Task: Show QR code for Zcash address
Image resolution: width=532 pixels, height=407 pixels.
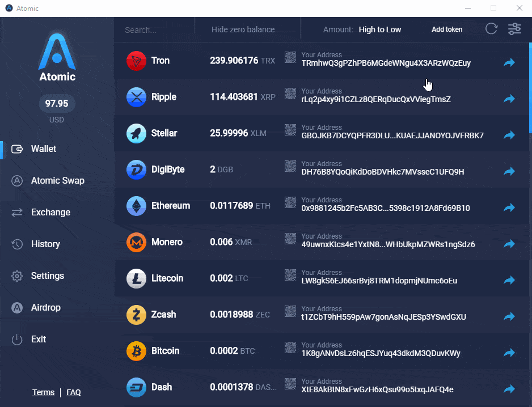Action: pos(290,311)
